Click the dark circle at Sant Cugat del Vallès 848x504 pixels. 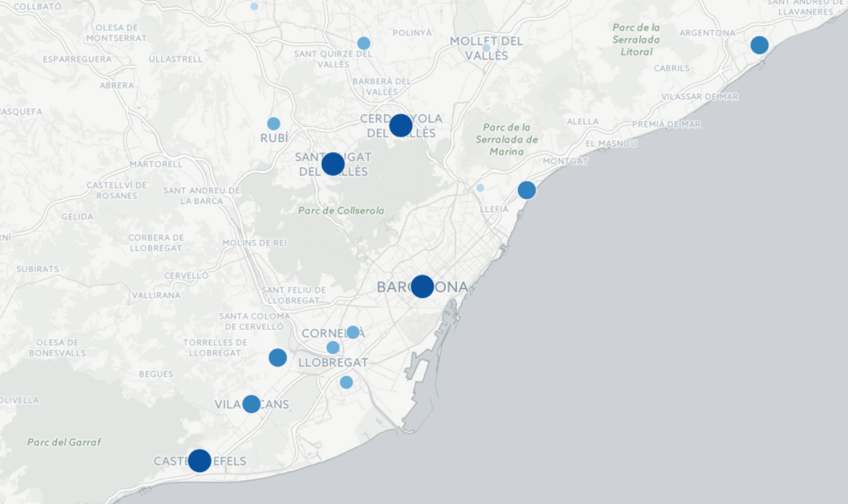(x=332, y=164)
